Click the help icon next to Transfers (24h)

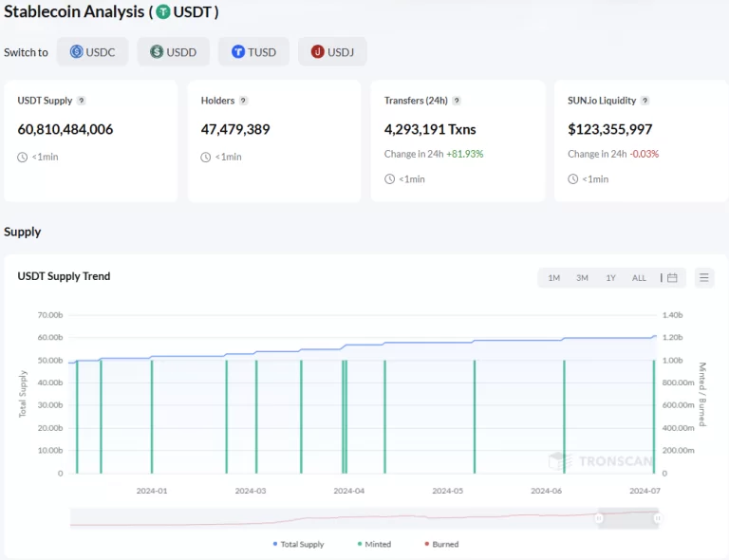[457, 101]
